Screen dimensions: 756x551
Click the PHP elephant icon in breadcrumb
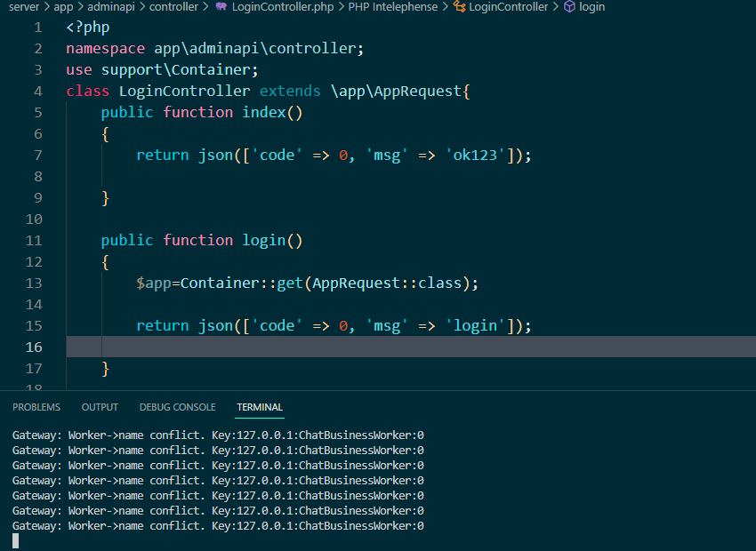tap(221, 7)
